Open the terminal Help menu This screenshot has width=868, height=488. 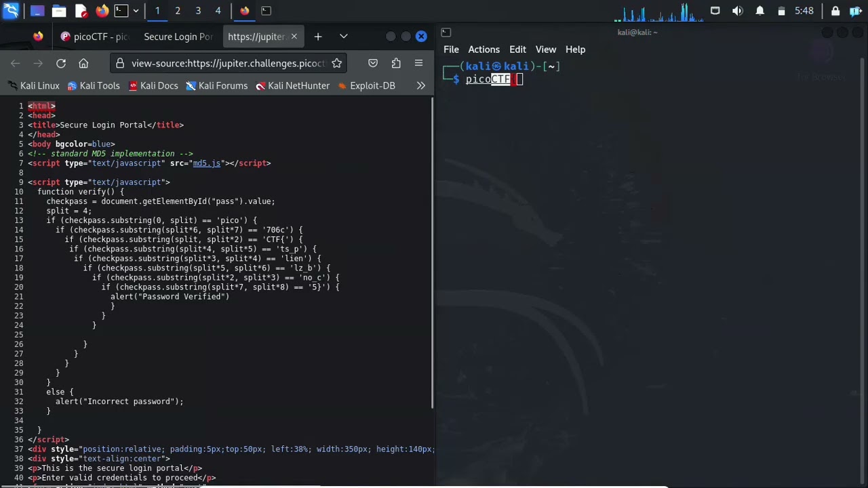[x=575, y=49]
